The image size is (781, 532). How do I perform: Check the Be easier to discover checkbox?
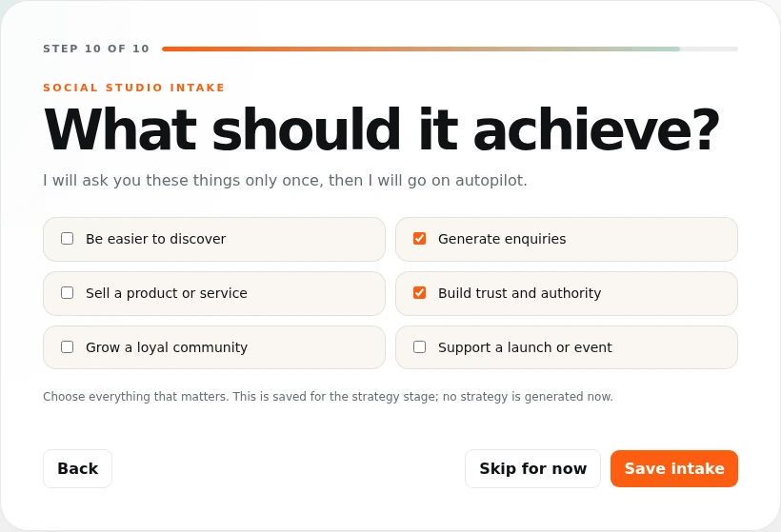click(x=68, y=239)
